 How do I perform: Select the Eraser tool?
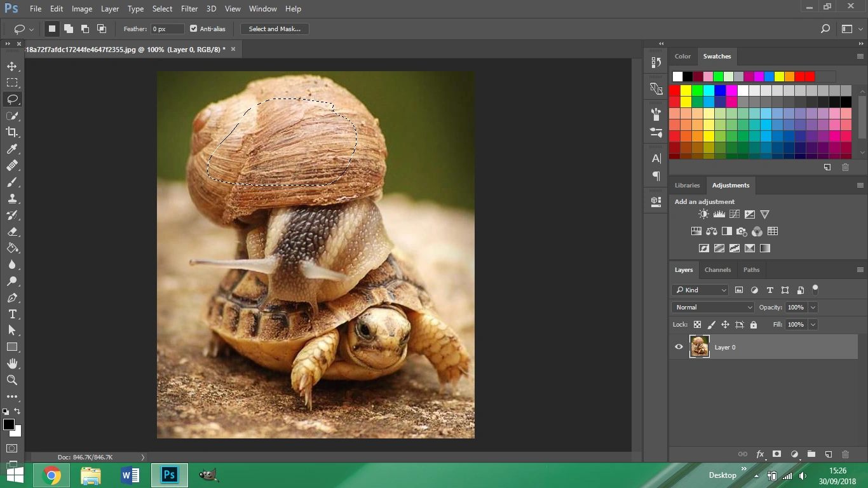point(12,231)
